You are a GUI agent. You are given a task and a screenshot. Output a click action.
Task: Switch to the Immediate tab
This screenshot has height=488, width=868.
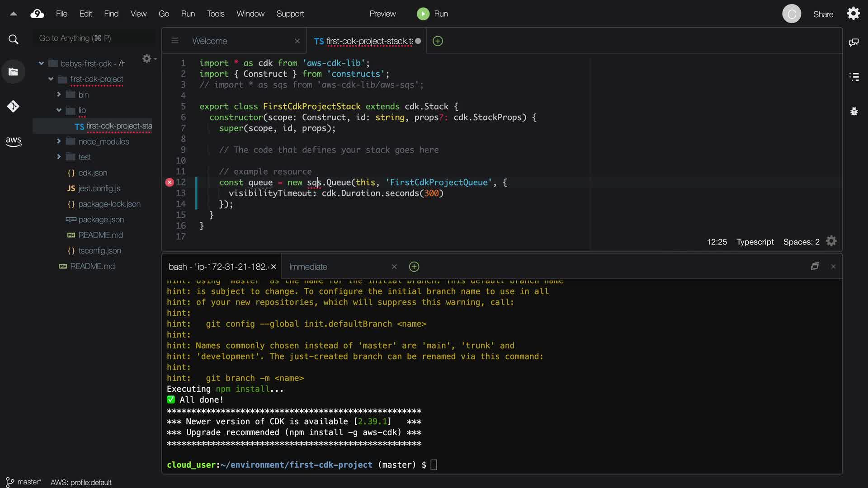308,267
